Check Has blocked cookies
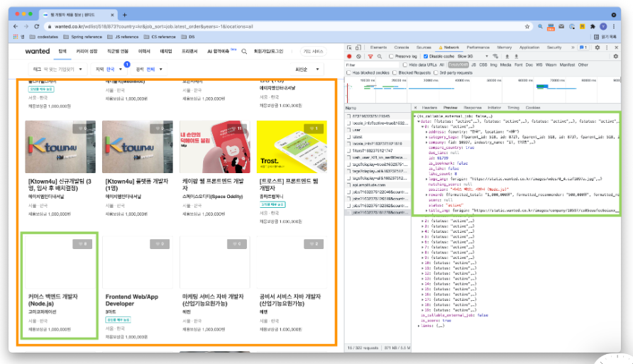 [x=348, y=73]
